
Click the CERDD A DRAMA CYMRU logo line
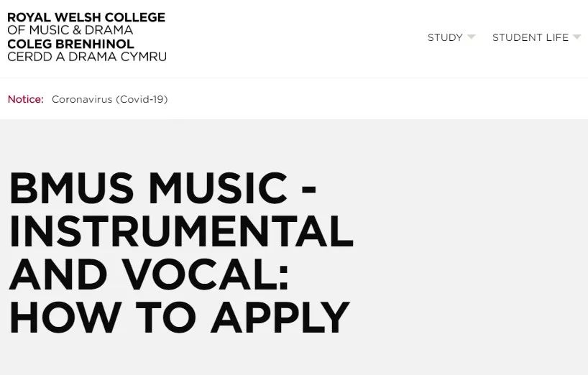[x=87, y=57]
